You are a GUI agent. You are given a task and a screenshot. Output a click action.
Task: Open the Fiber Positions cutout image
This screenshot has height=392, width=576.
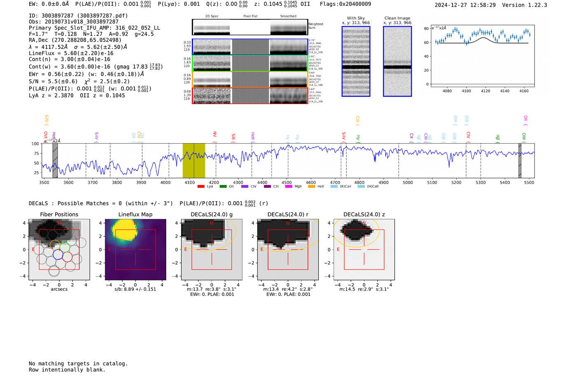pyautogui.click(x=59, y=249)
